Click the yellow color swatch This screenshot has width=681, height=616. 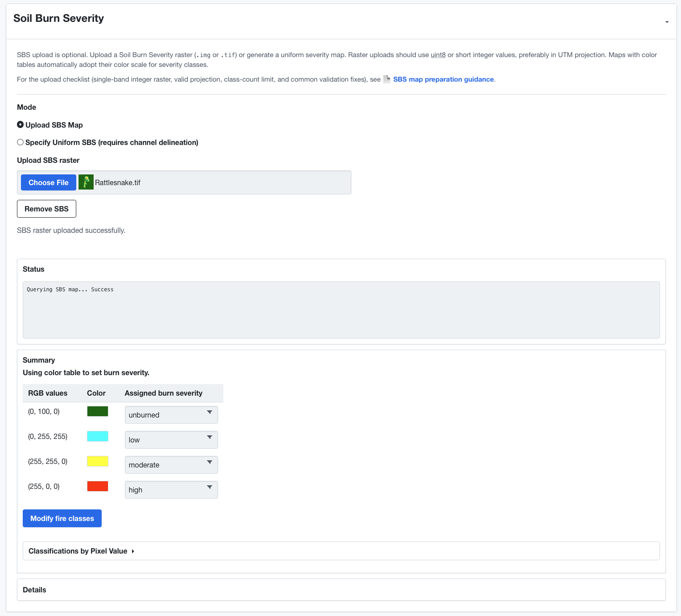click(98, 461)
